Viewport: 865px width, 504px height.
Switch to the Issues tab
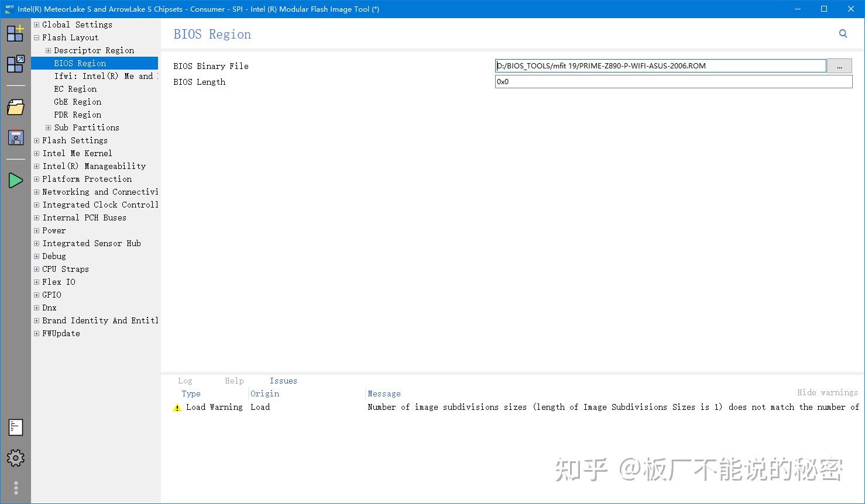pyautogui.click(x=283, y=381)
